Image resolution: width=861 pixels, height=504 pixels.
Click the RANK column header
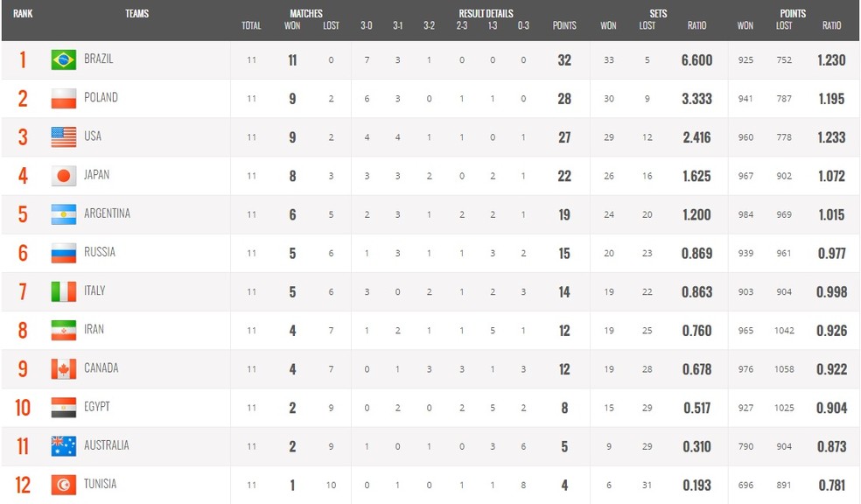coord(23,14)
